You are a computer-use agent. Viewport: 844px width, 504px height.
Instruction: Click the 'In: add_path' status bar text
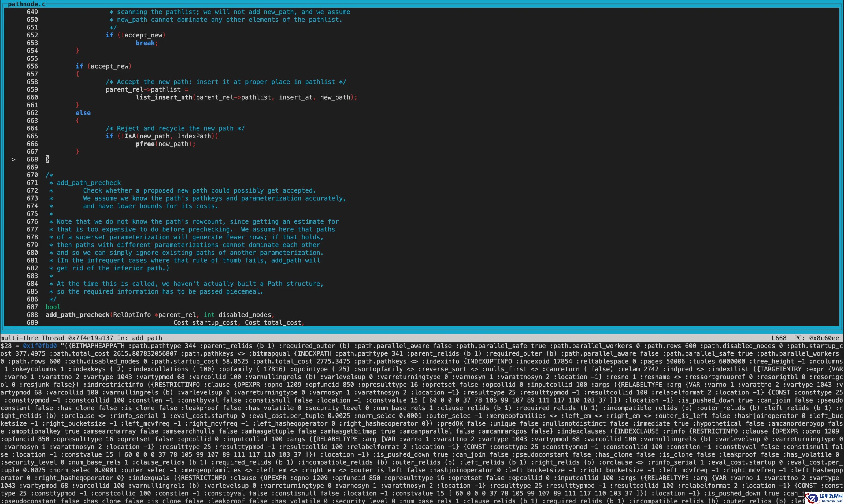[x=139, y=338]
